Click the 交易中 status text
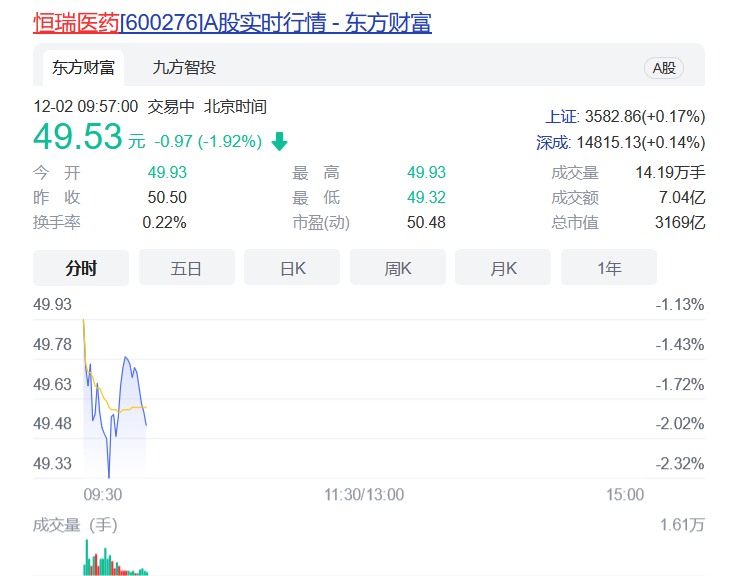 click(x=171, y=106)
